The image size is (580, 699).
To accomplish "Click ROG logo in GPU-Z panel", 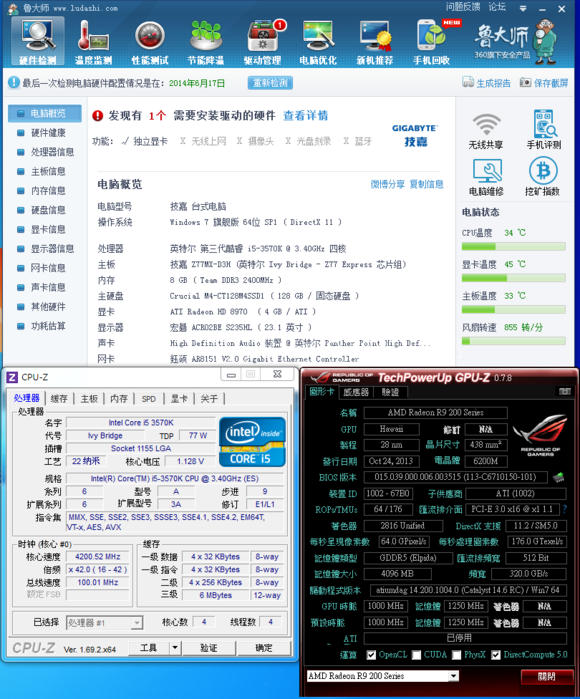I will pos(540,435).
